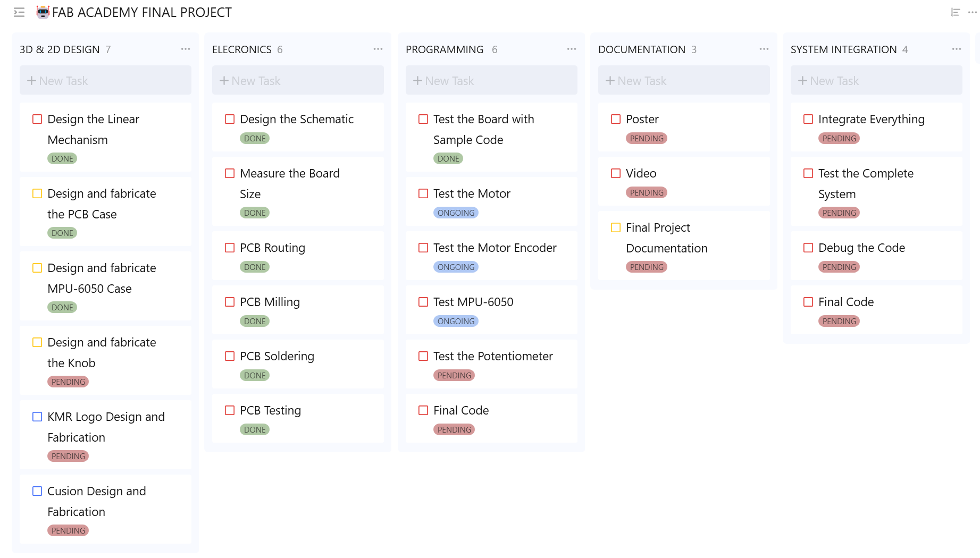Check off the PCB Routing task
980x558 pixels.
click(230, 248)
